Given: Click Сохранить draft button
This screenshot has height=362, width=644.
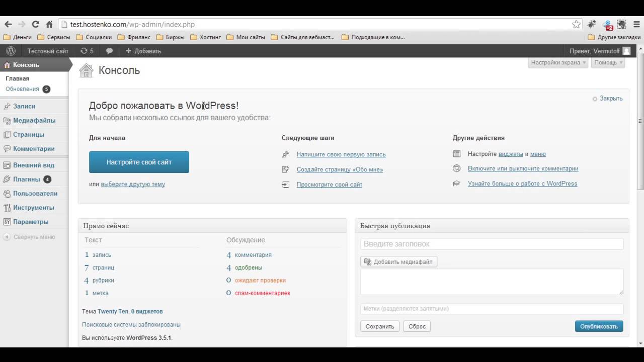Looking at the screenshot, I should pos(380,326).
